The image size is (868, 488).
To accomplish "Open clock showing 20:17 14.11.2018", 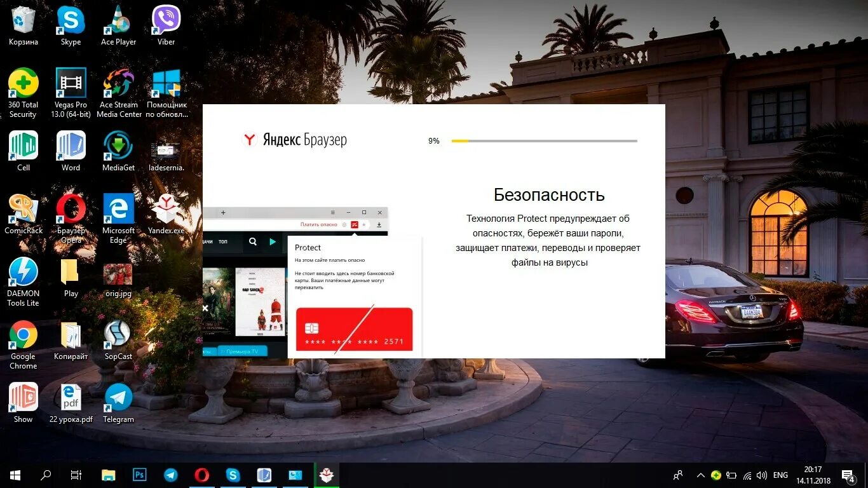I will point(813,475).
